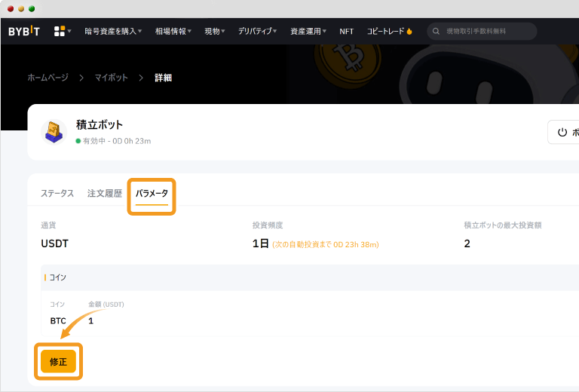This screenshot has height=392, width=579.
Task: Open the 現物 dropdown menu
Action: [215, 32]
